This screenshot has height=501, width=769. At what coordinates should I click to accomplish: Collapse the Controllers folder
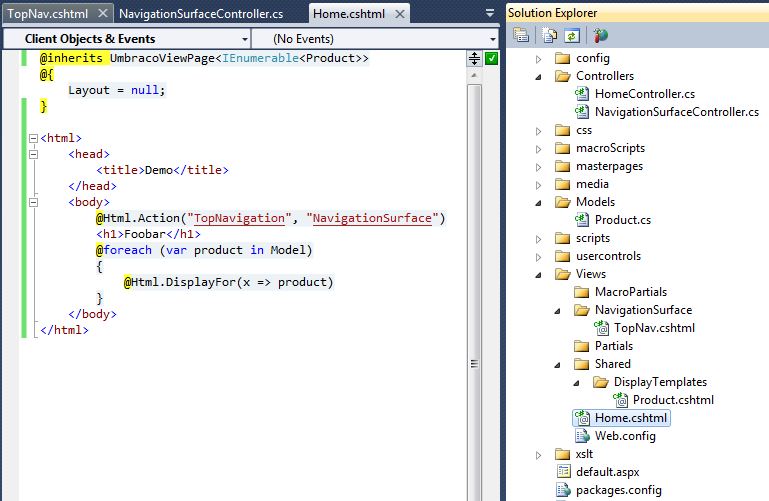pyautogui.click(x=538, y=76)
